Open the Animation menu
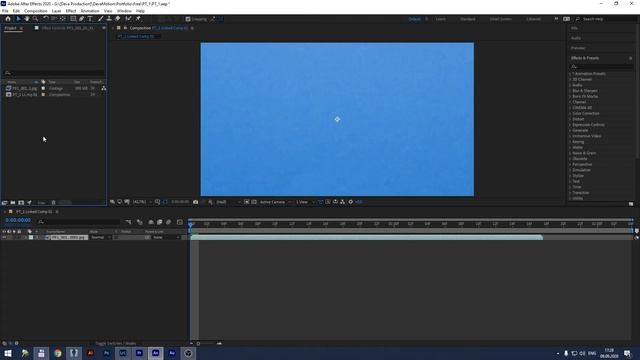Image resolution: width=640 pixels, height=360 pixels. point(90,11)
